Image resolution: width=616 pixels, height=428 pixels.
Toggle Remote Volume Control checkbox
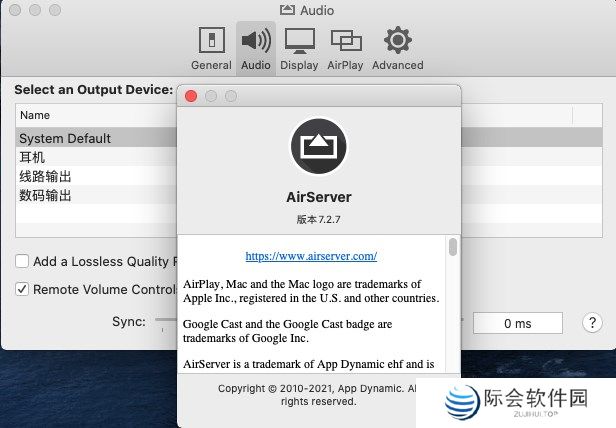pos(22,290)
